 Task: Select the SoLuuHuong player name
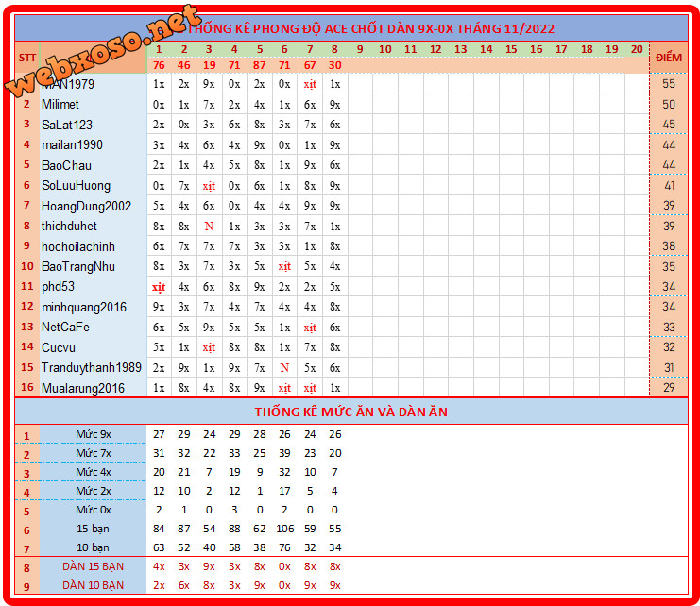pyautogui.click(x=76, y=186)
